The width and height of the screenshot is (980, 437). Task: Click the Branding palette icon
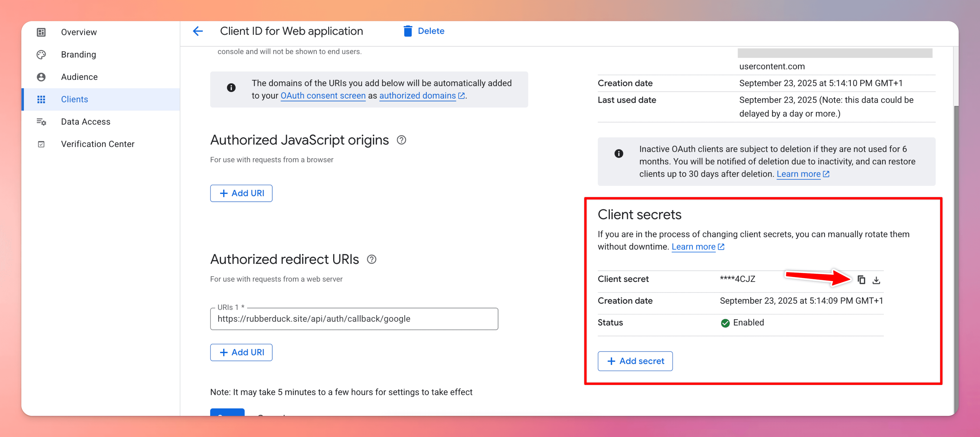tap(41, 55)
